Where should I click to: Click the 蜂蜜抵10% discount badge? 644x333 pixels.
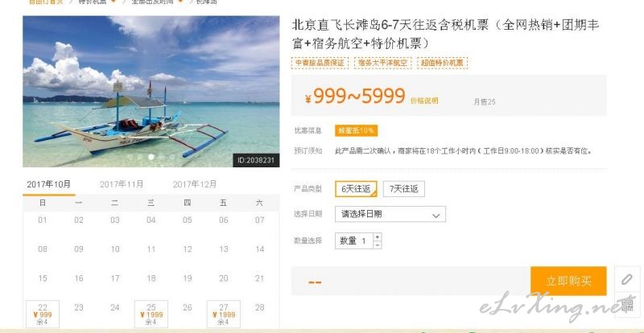click(x=356, y=130)
